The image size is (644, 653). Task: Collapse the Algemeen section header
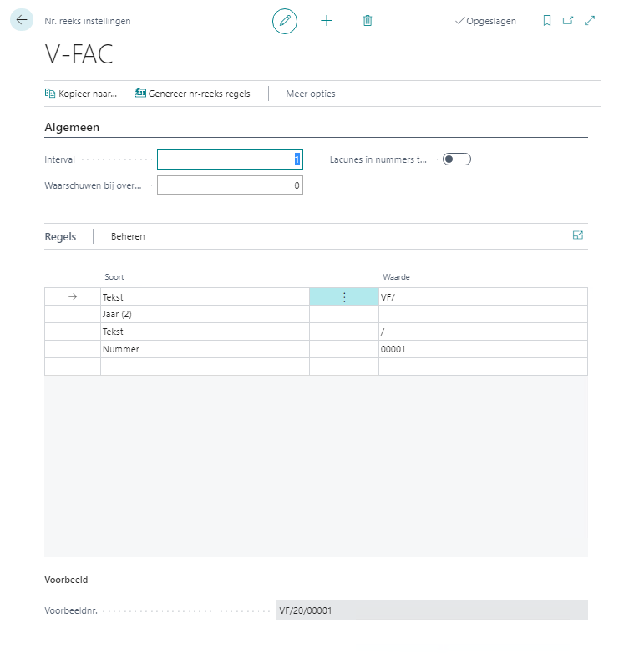tap(72, 128)
